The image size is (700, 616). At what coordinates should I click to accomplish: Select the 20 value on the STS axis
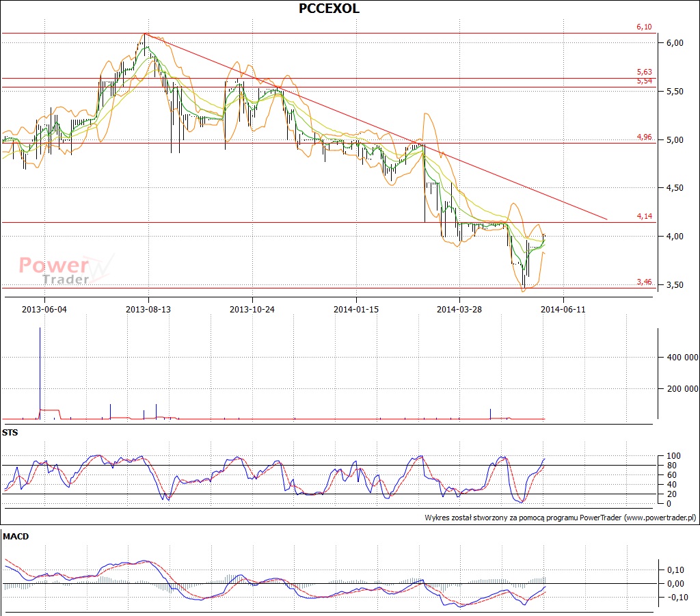click(x=671, y=494)
